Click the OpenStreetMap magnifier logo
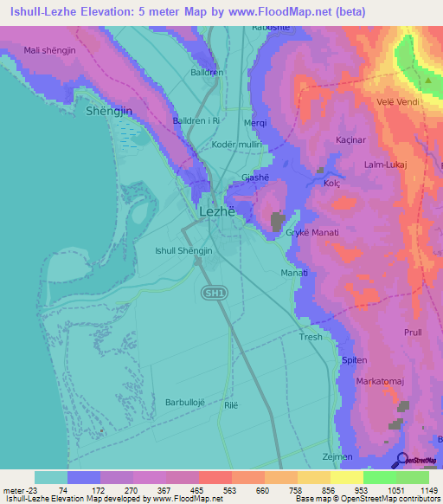The width and height of the screenshot is (443, 504). coord(414,460)
